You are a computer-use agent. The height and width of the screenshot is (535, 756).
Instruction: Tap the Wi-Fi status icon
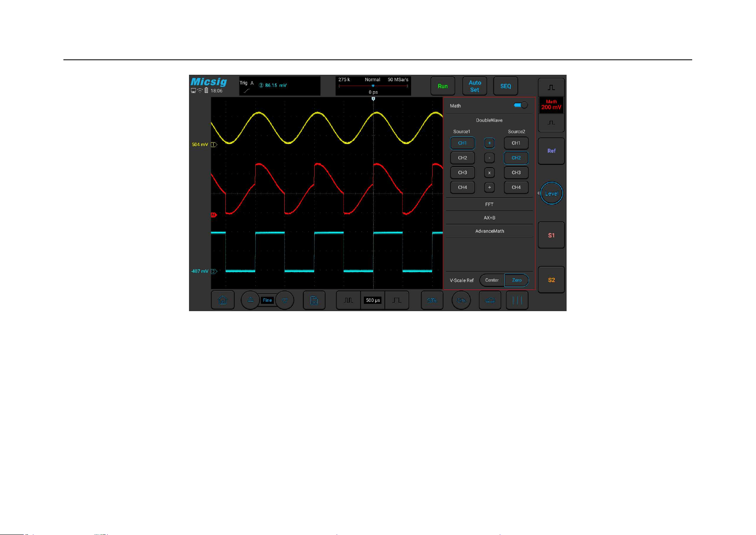click(200, 91)
